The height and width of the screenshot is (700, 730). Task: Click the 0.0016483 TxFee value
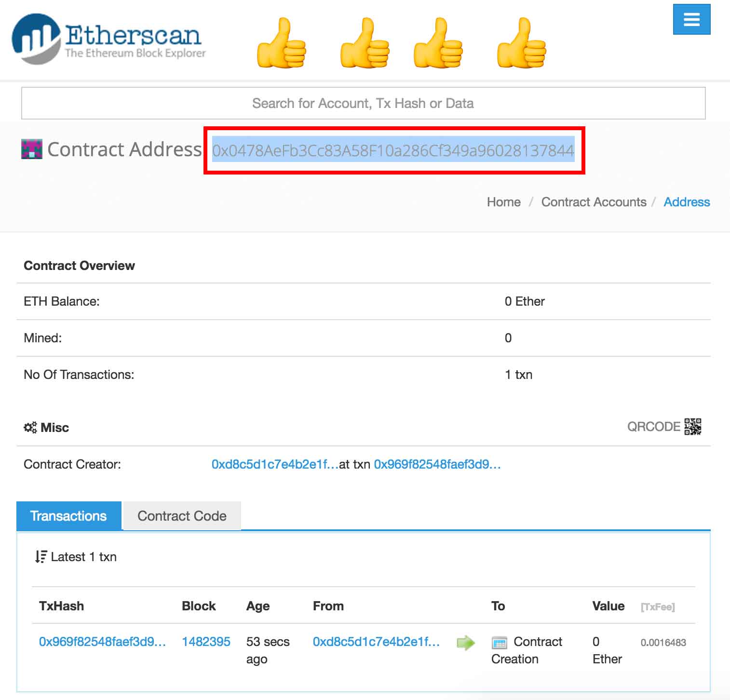tap(663, 643)
